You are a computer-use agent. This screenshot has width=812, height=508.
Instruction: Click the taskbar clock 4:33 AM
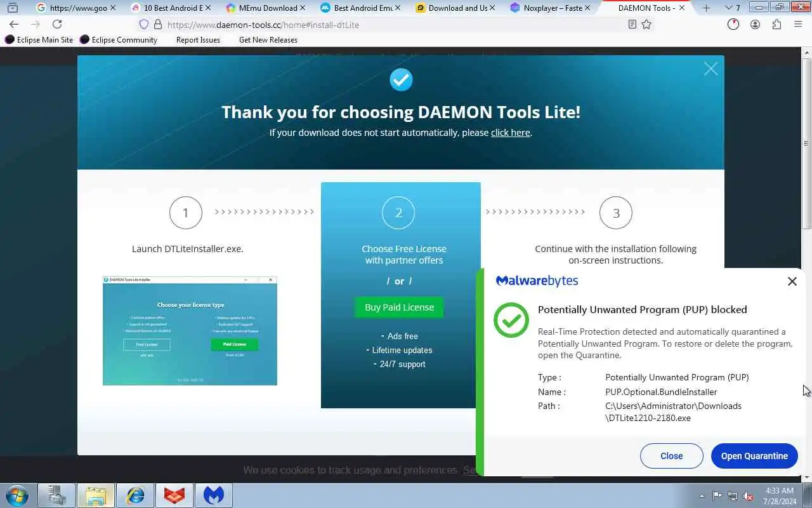[779, 491]
